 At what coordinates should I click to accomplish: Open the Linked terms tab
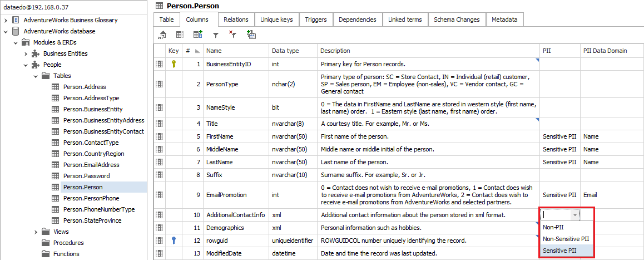pyautogui.click(x=405, y=19)
